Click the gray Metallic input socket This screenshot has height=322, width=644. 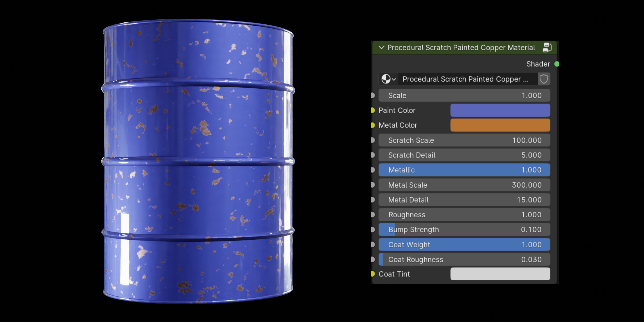[373, 170]
